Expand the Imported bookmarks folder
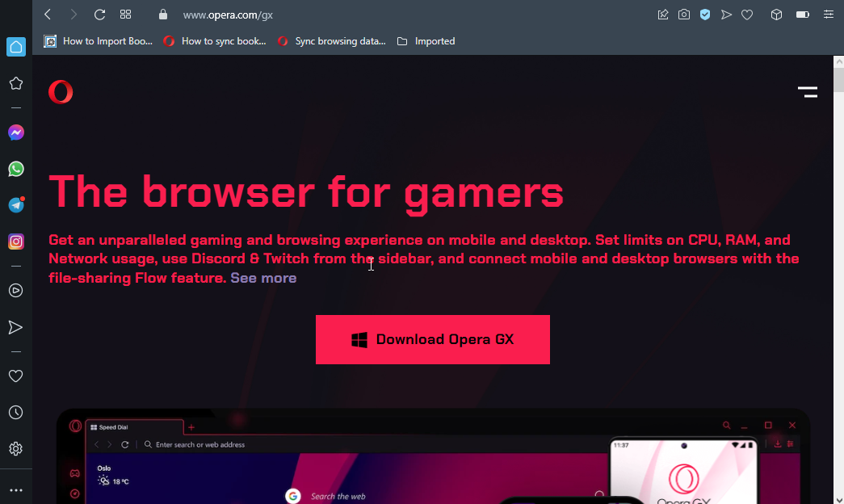The image size is (844, 504). pyautogui.click(x=426, y=41)
